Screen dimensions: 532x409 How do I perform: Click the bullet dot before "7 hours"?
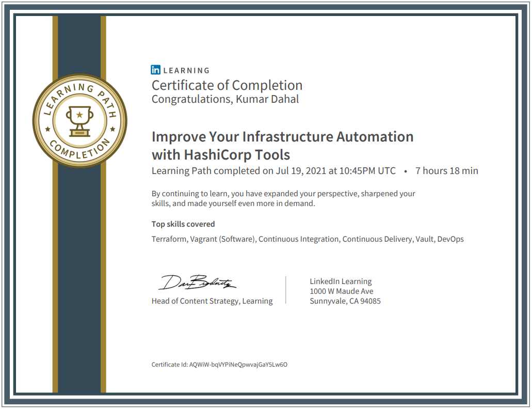click(x=406, y=171)
